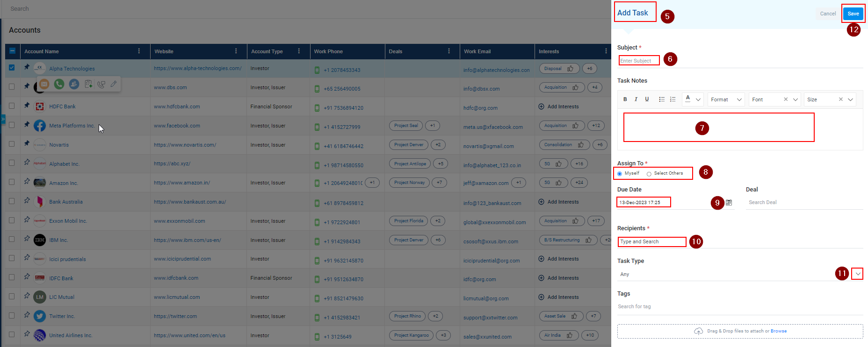Click the Search for tag field

pos(740,306)
